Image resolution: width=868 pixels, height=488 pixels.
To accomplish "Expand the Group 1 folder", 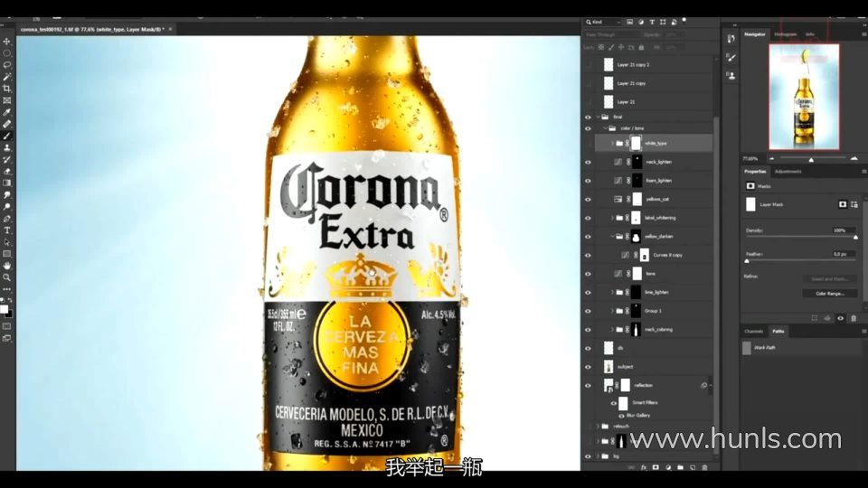I will 612,311.
